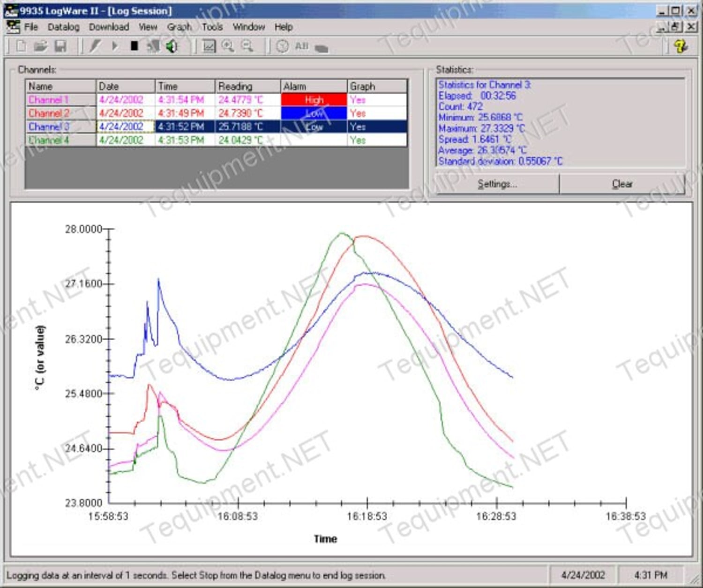The height and width of the screenshot is (588, 703).
Task: Click the Name column header
Action: 60,86
